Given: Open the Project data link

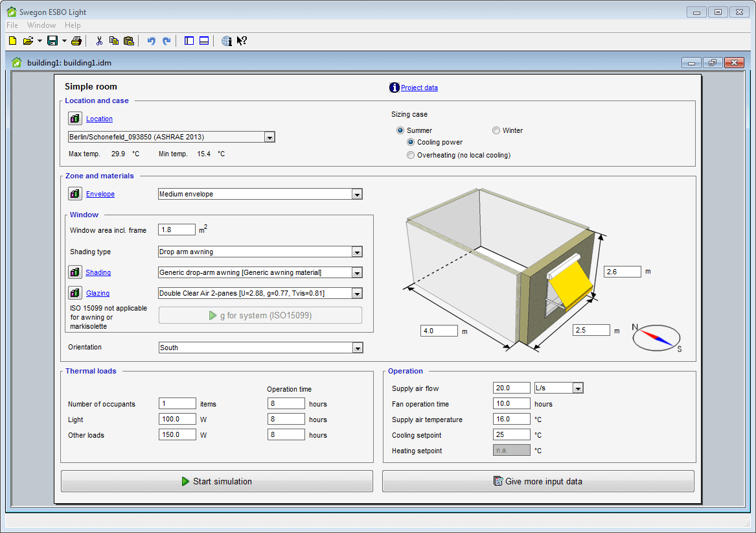Looking at the screenshot, I should tap(419, 88).
